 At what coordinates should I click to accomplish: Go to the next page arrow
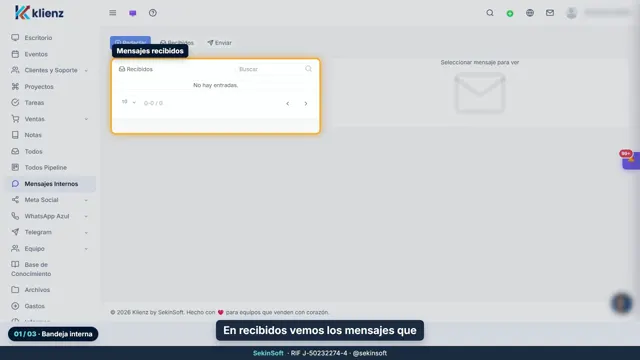[x=306, y=104]
